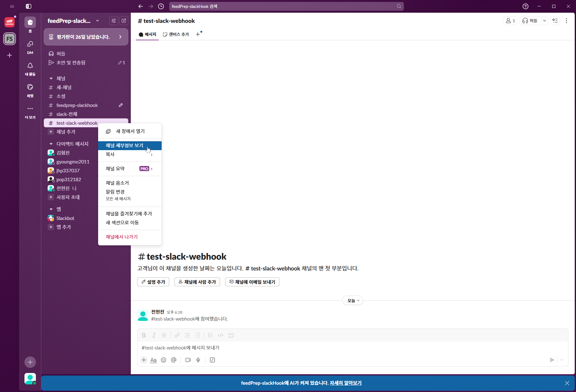Collapse the 채널 section

pyautogui.click(x=51, y=78)
